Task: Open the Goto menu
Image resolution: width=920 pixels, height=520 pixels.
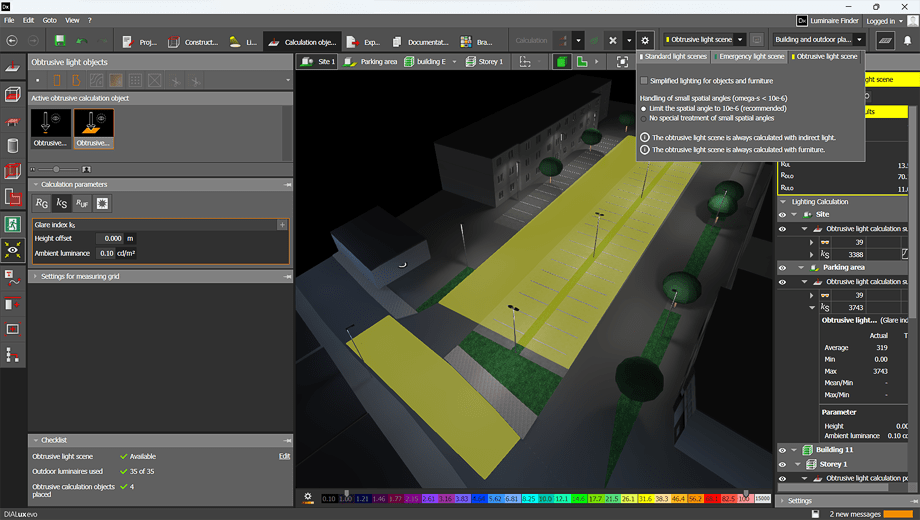Action: (x=49, y=20)
